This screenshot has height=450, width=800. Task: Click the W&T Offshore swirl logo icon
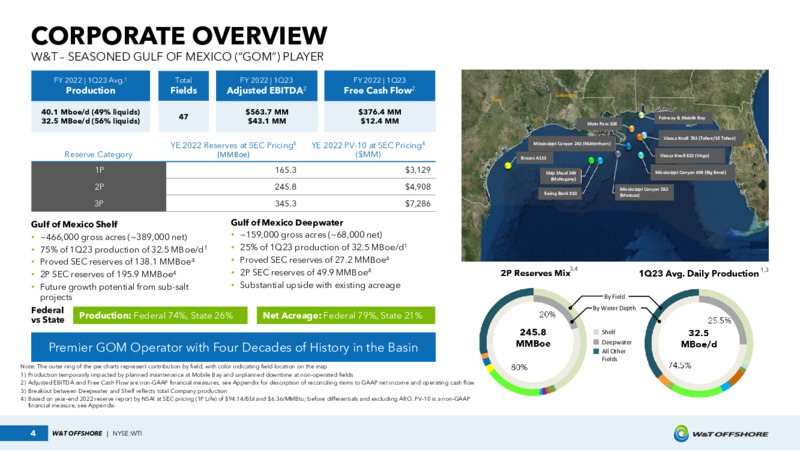[x=681, y=433]
